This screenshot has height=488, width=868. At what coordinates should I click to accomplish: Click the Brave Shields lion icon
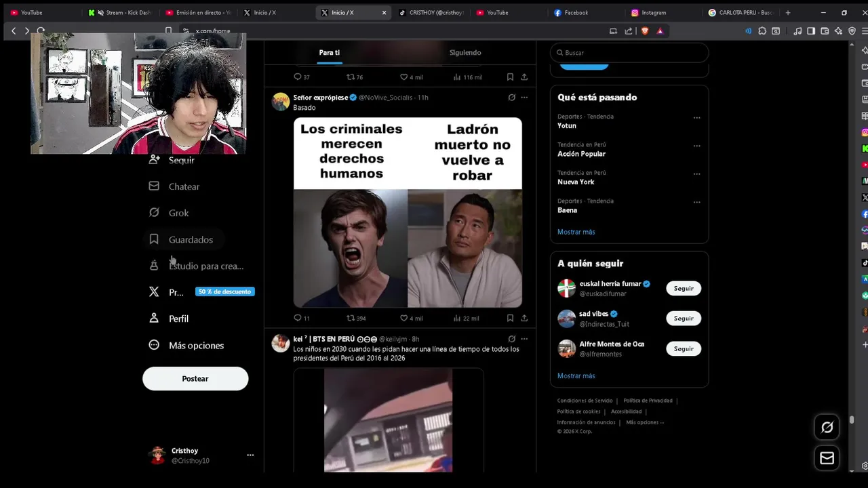pos(645,30)
